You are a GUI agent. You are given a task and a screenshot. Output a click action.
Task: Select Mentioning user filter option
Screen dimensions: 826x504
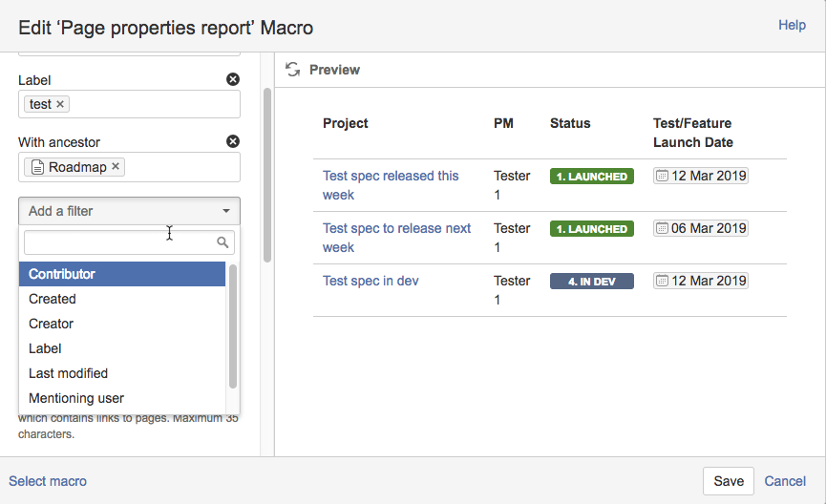(x=122, y=398)
